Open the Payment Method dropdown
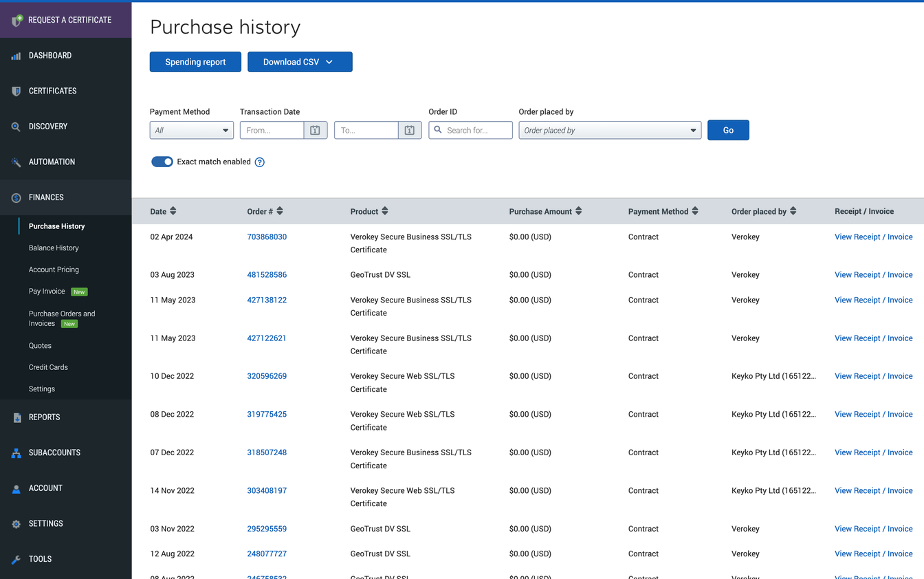 coord(191,130)
